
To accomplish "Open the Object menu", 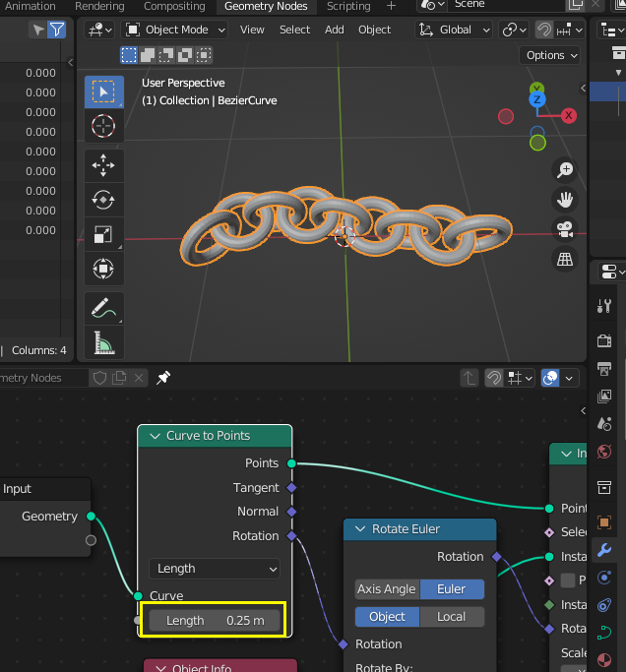I will [374, 30].
